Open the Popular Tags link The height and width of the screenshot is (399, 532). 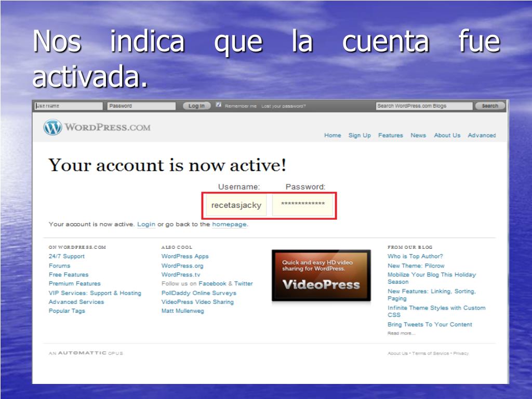pos(67,311)
